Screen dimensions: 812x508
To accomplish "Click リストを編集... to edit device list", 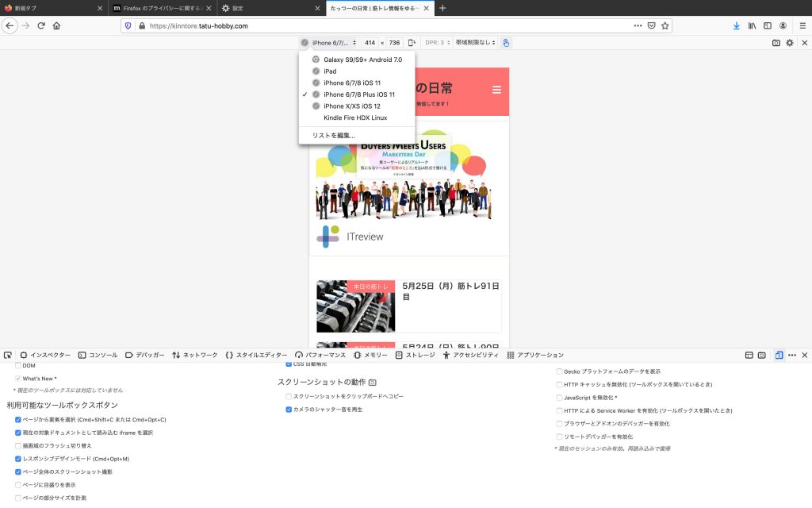I will (x=333, y=136).
